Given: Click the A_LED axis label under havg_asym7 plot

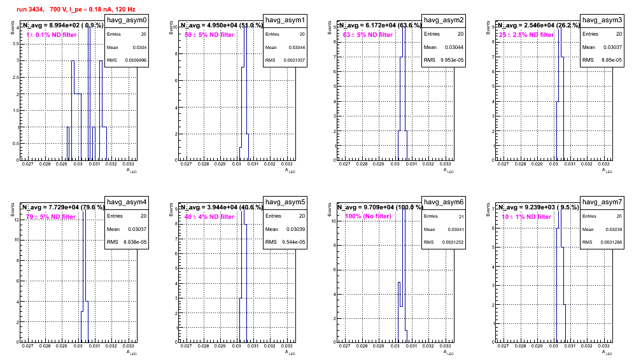Looking at the screenshot, I should pyautogui.click(x=607, y=353).
